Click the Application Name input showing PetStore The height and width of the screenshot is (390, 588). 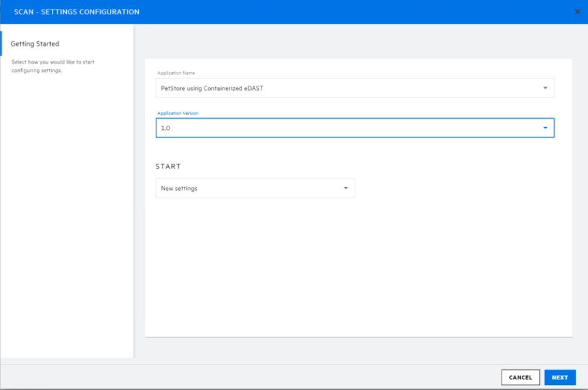(x=313, y=87)
